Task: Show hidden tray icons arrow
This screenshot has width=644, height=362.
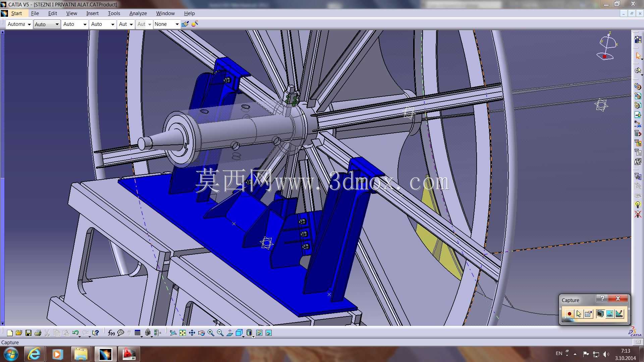Action: (x=575, y=354)
